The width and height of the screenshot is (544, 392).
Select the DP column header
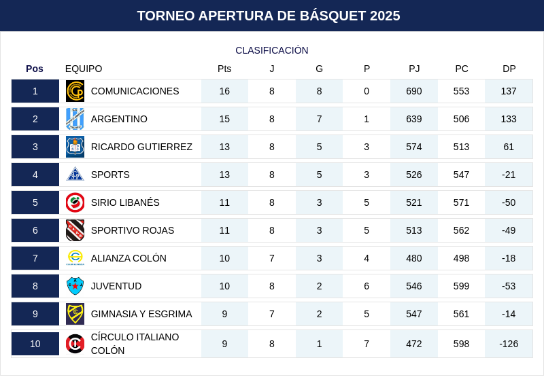(509, 69)
